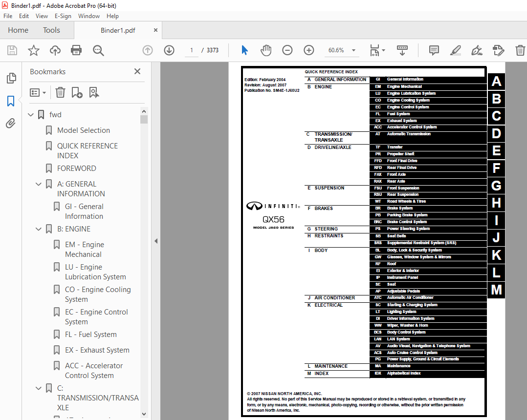
Task: Delete page with toolbar trash icon
Action: 520,50
